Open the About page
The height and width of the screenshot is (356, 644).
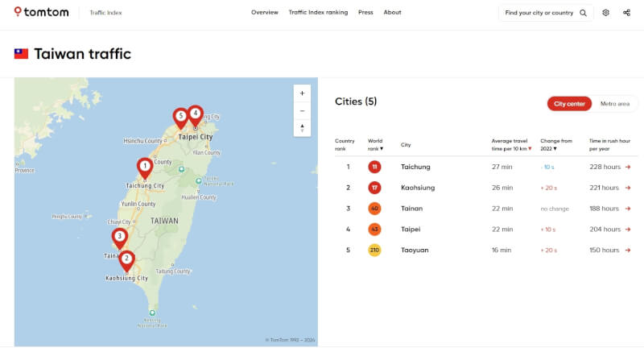tap(392, 12)
